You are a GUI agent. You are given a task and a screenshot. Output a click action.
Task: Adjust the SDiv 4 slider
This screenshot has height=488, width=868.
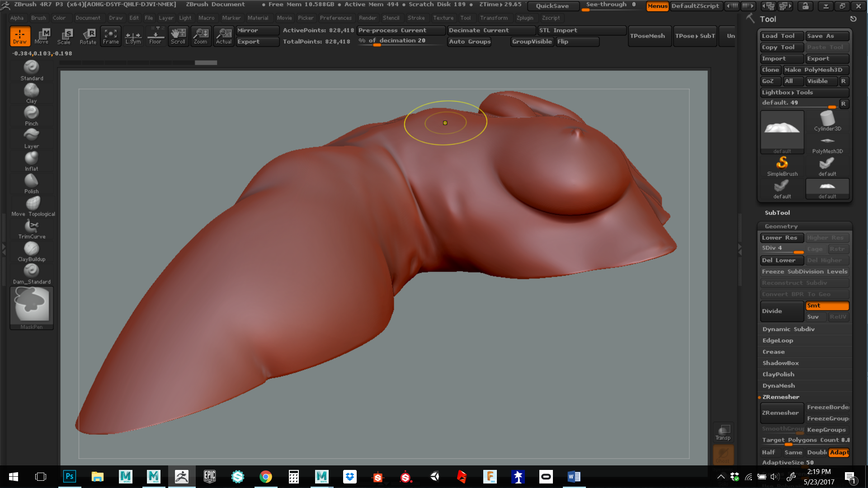(x=782, y=249)
